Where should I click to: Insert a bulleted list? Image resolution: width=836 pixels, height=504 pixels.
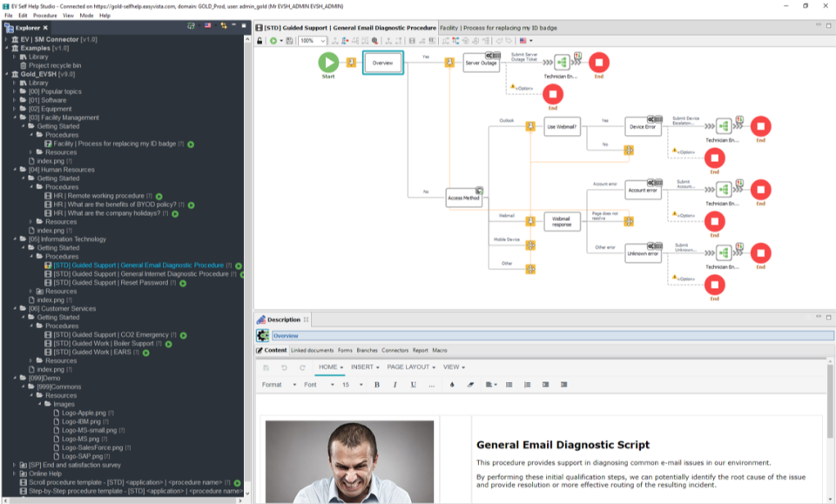tap(509, 385)
